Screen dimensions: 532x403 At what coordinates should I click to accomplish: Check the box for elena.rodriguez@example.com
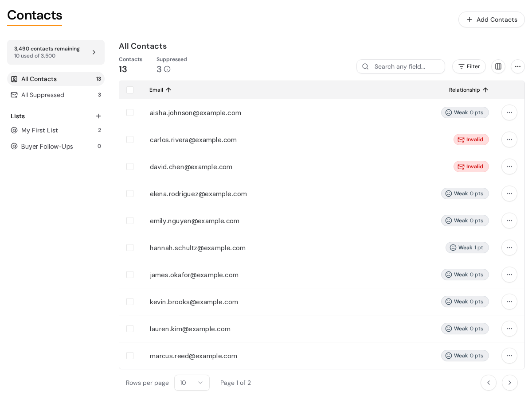click(130, 194)
